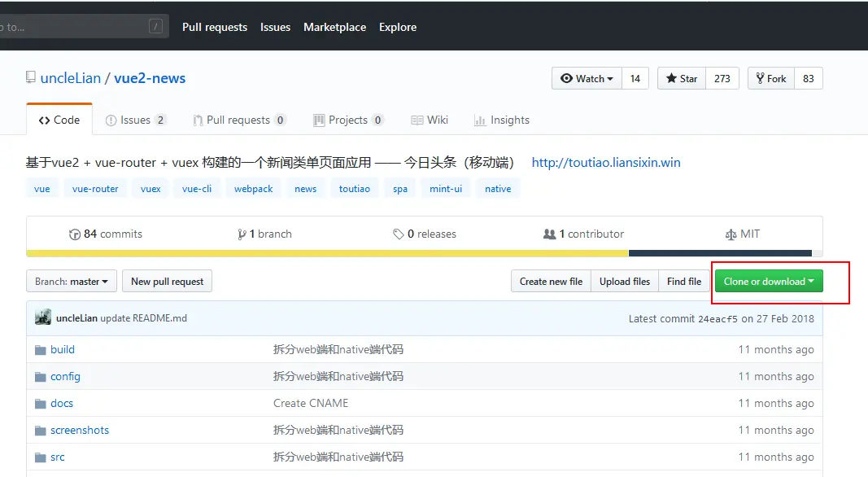
Task: Click the Find file button
Action: click(684, 282)
